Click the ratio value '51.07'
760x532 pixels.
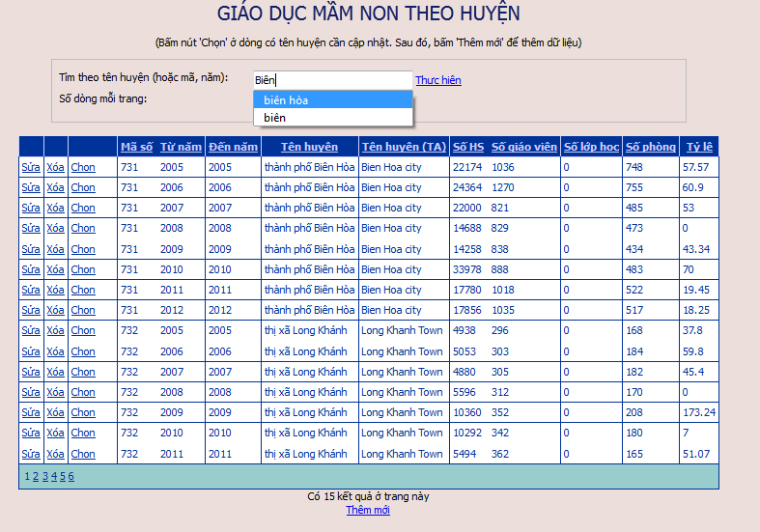pos(696,454)
